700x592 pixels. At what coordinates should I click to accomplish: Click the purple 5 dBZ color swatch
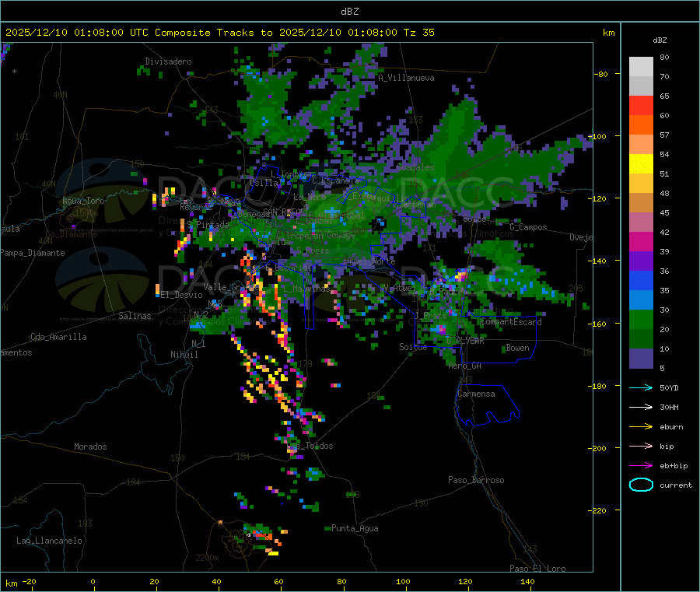641,359
